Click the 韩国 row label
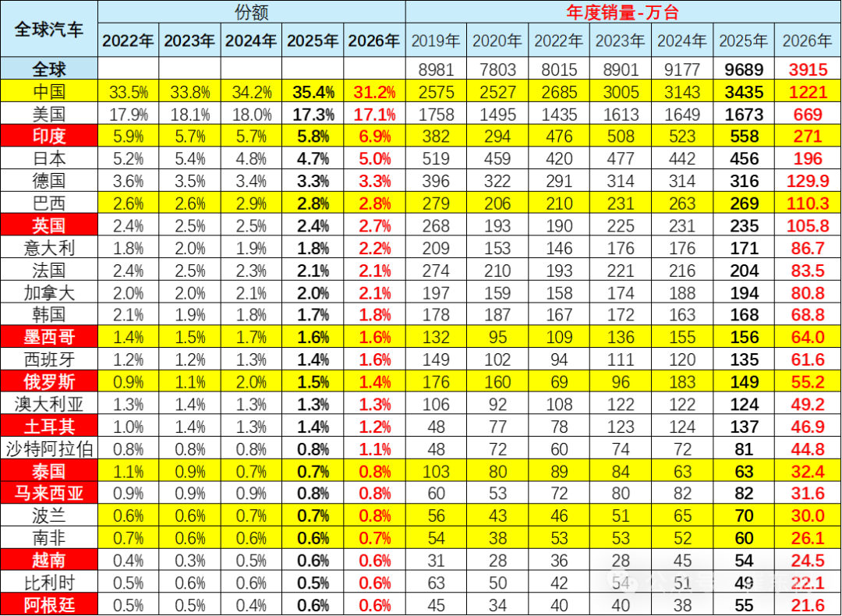Screen dimensions: 842x616 [49, 315]
